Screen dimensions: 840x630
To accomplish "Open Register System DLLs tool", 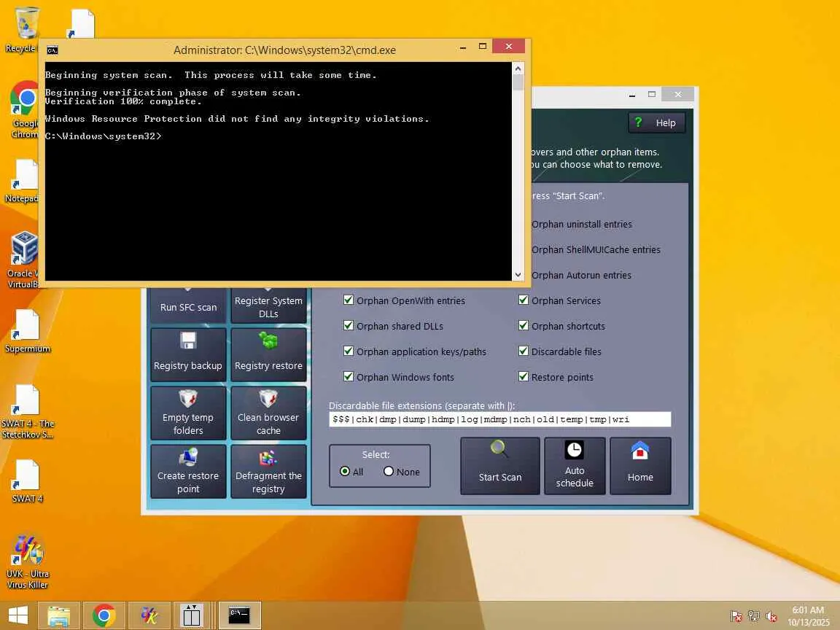I will click(268, 306).
